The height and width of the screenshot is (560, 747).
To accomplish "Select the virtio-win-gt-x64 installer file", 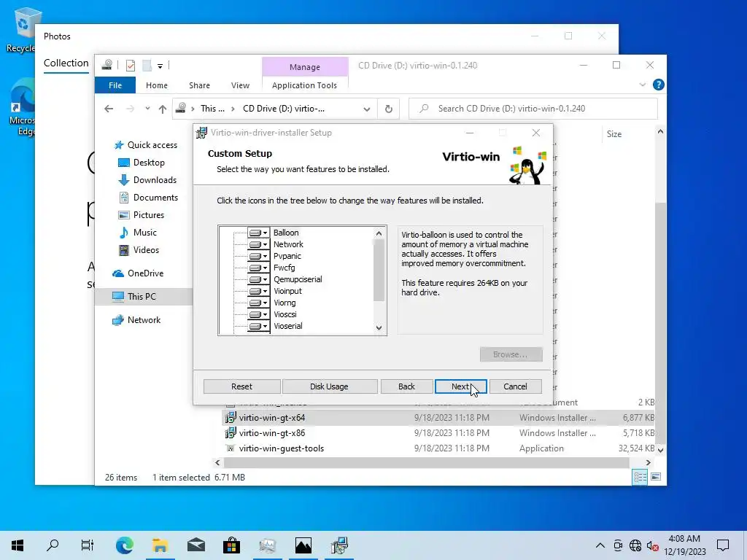I will point(271,418).
